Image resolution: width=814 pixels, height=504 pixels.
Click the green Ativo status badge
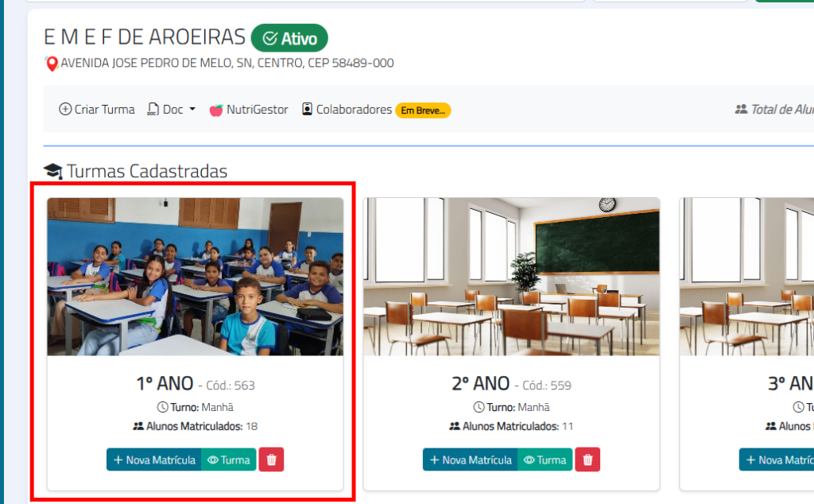click(289, 38)
